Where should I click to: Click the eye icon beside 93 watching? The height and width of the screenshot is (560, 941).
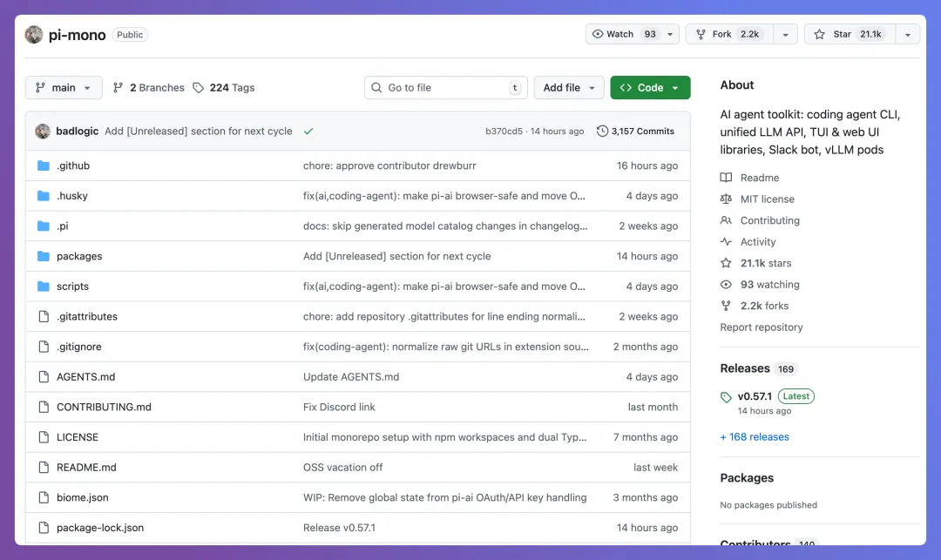tap(726, 285)
